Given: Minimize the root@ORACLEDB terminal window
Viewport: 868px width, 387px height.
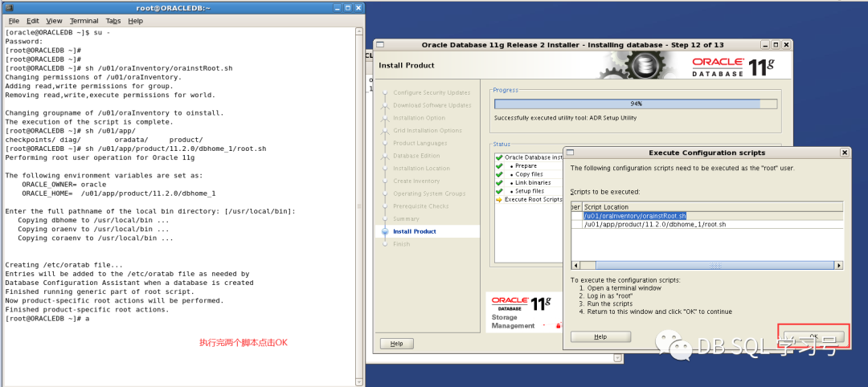Looking at the screenshot, I should pyautogui.click(x=337, y=8).
